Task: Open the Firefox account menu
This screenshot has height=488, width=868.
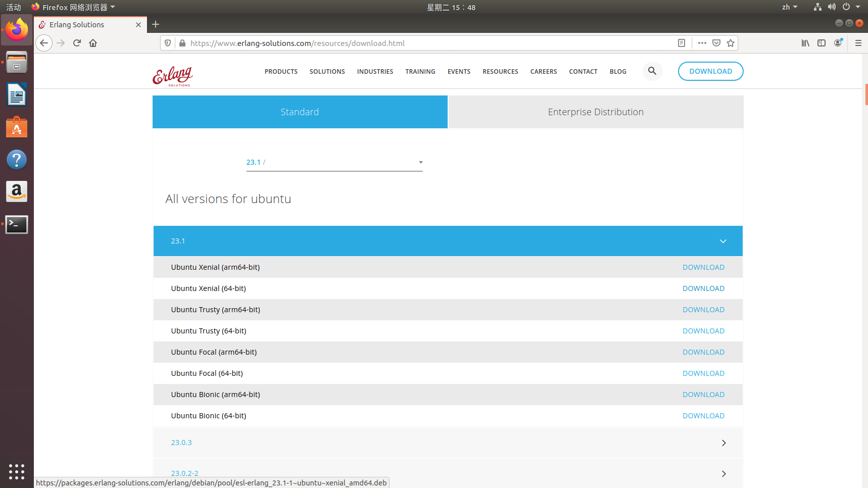Action: tap(838, 43)
